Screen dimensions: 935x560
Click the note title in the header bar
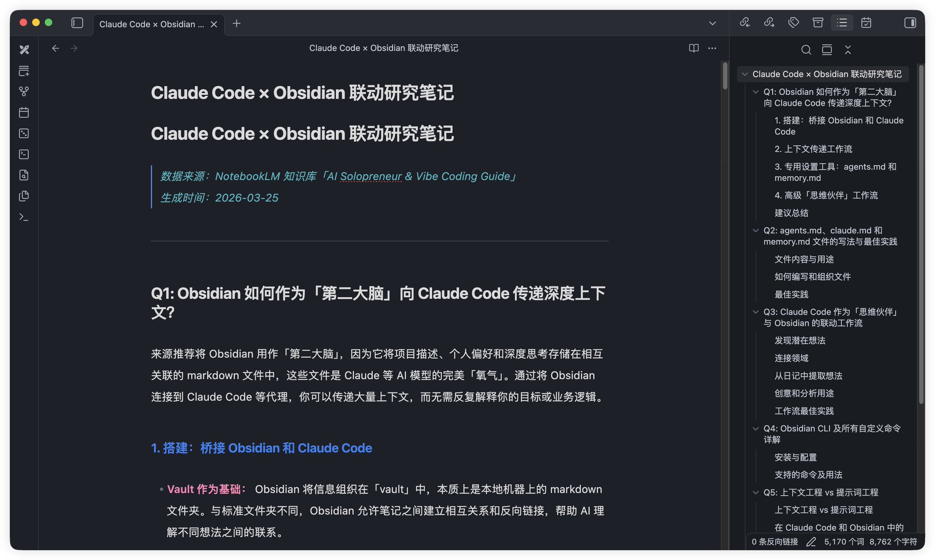[383, 48]
